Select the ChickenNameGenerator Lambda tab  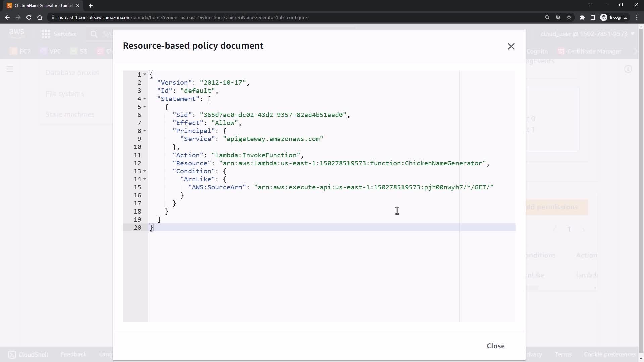43,6
